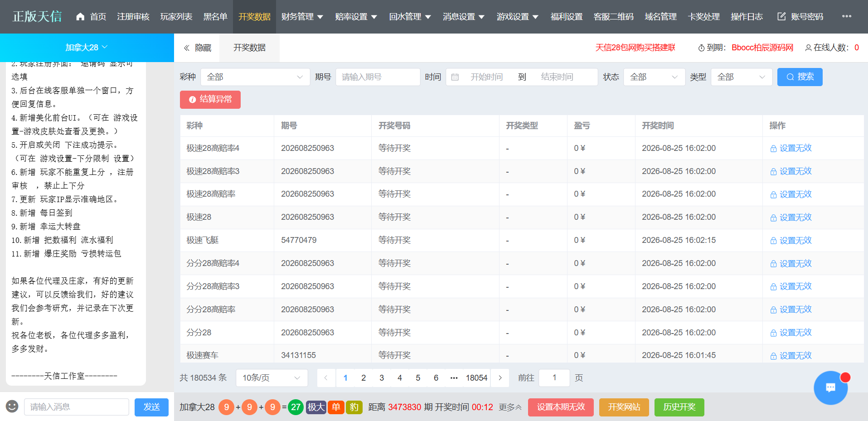Click the magnifier icon in the 搜索 button

click(790, 77)
